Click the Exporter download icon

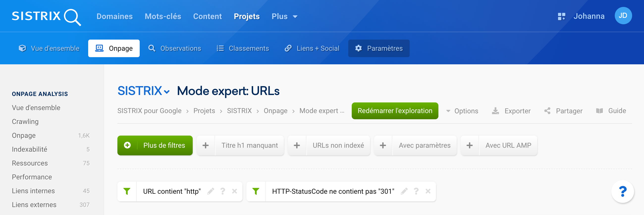(495, 111)
